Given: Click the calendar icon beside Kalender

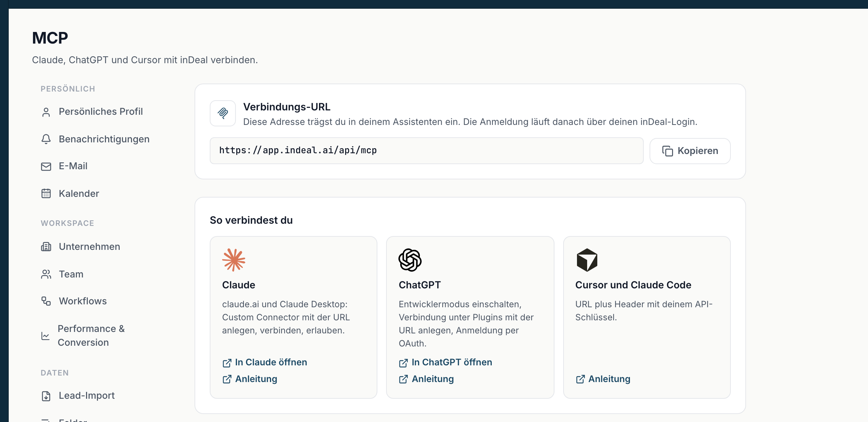Looking at the screenshot, I should 46,194.
